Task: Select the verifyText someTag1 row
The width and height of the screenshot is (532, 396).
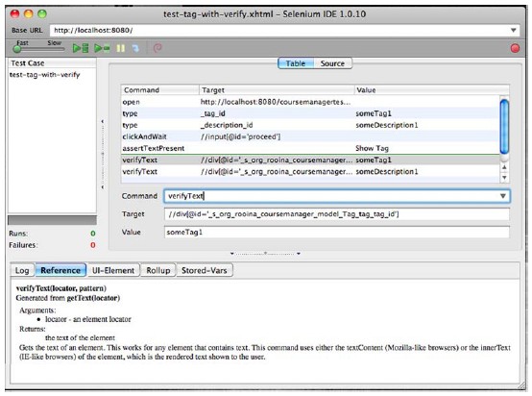Action: click(x=310, y=160)
